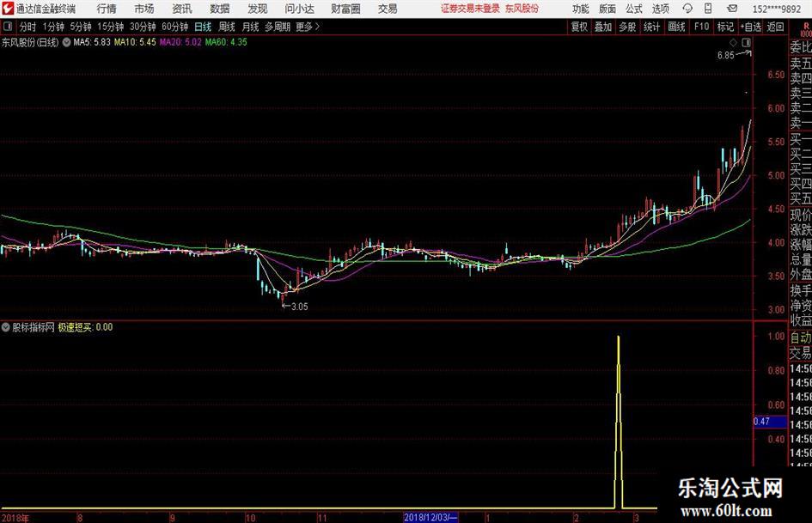Switch to 1分钟 period
Screen dimensions: 812x523
point(53,27)
